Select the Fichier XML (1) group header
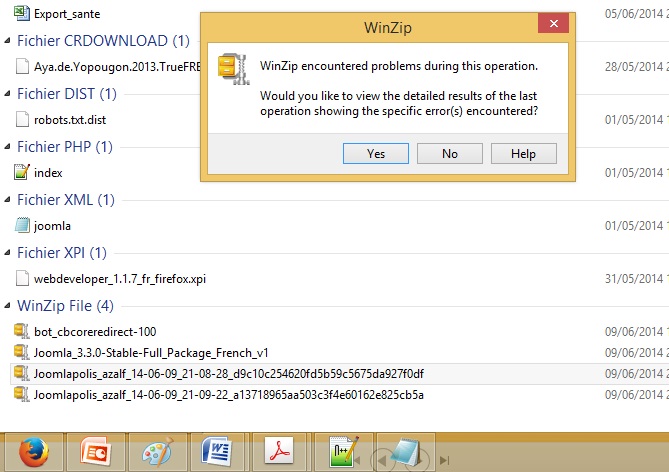The height and width of the screenshot is (472, 669). [66, 200]
